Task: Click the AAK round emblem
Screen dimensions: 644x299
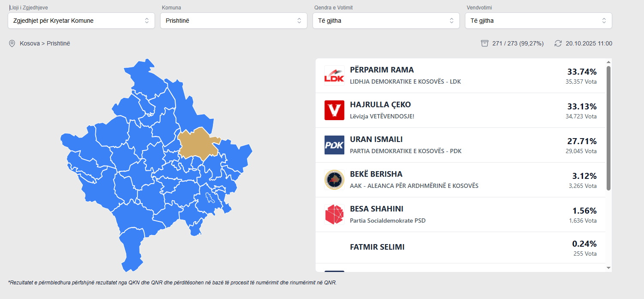Action: coord(334,180)
